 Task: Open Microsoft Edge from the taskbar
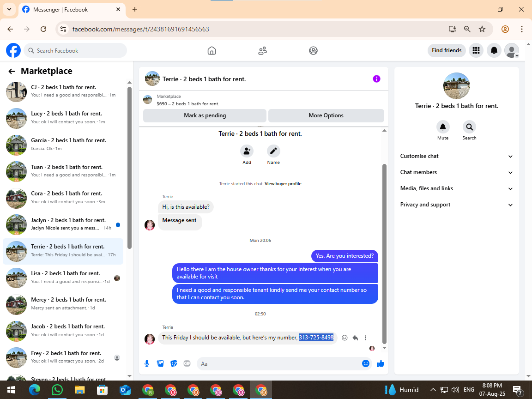point(34,390)
